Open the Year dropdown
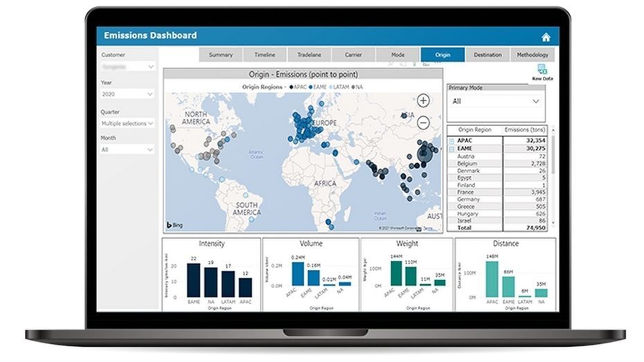The image size is (644, 362). tap(127, 94)
